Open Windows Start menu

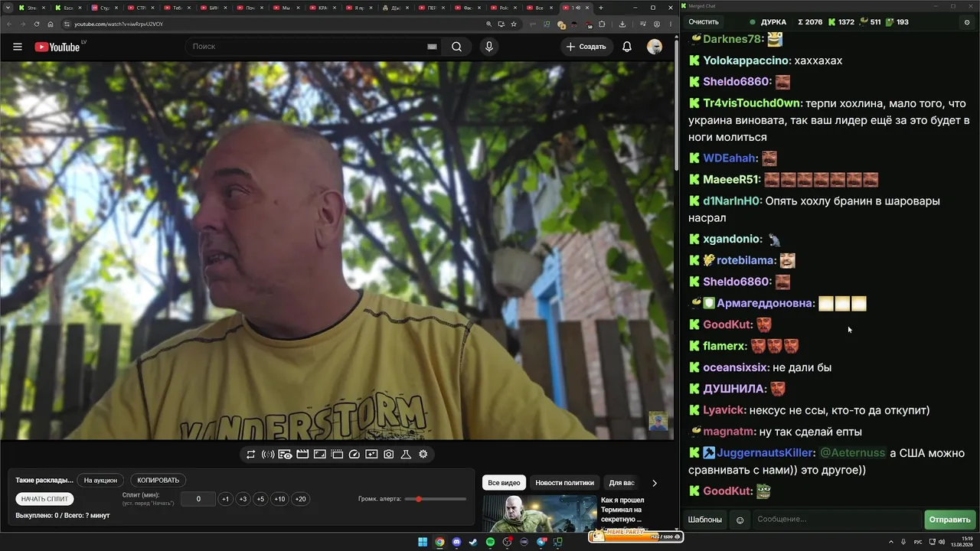[x=423, y=542]
